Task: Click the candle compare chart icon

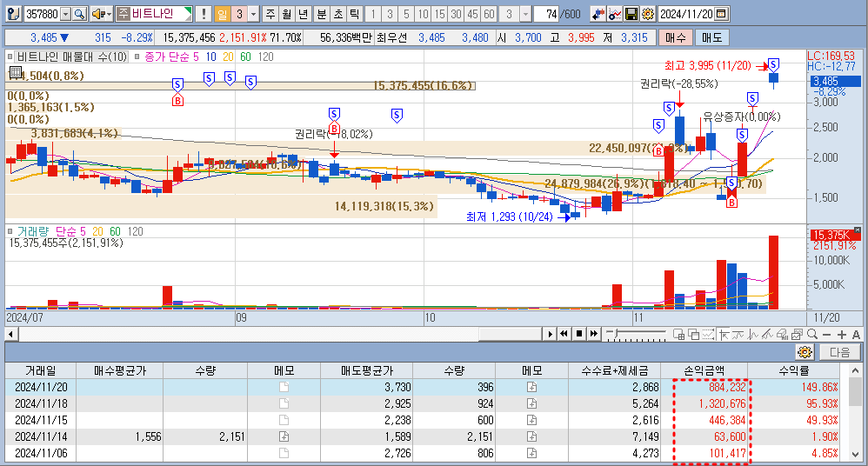Action: coord(598,14)
